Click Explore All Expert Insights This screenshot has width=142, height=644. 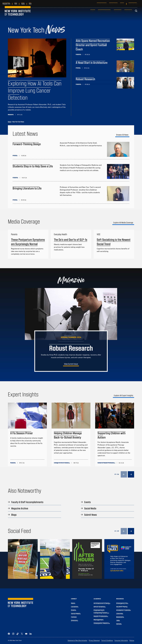pyautogui.click(x=123, y=396)
